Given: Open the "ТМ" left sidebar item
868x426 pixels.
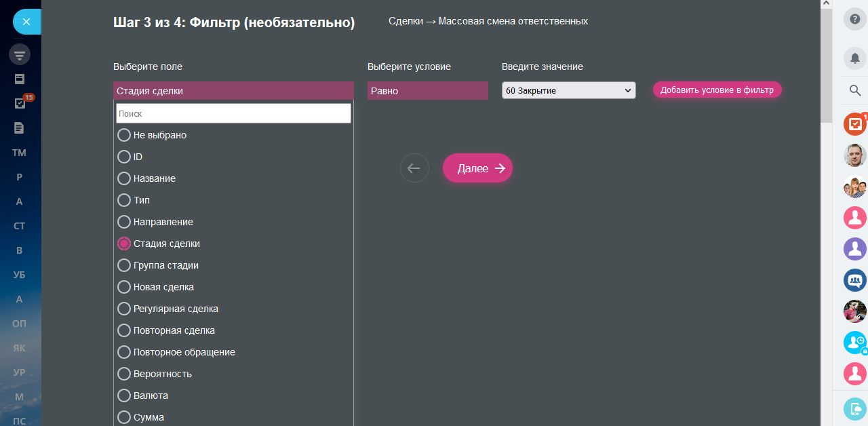Looking at the screenshot, I should (20, 153).
